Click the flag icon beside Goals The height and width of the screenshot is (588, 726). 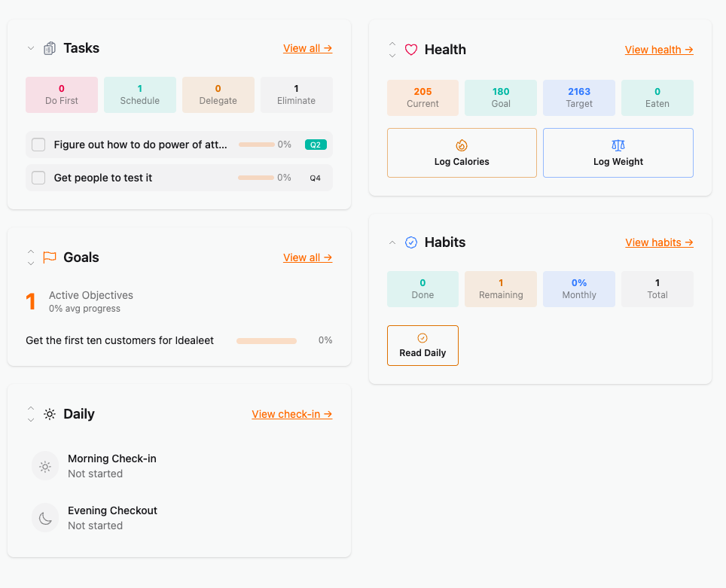click(48, 257)
